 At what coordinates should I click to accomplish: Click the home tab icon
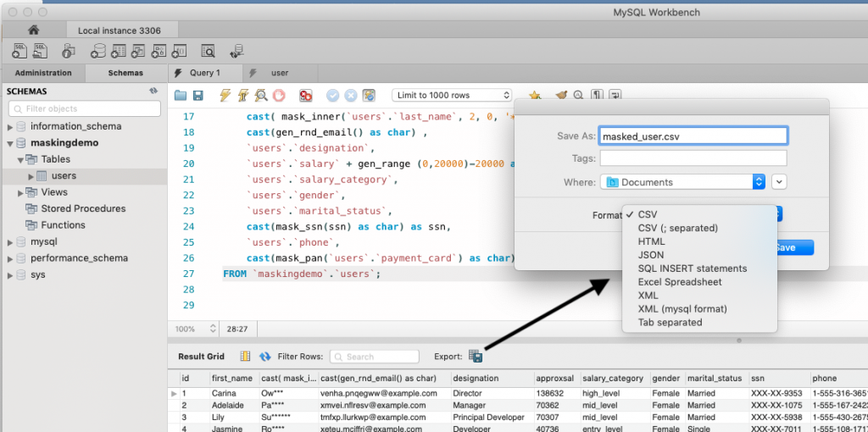click(x=34, y=30)
